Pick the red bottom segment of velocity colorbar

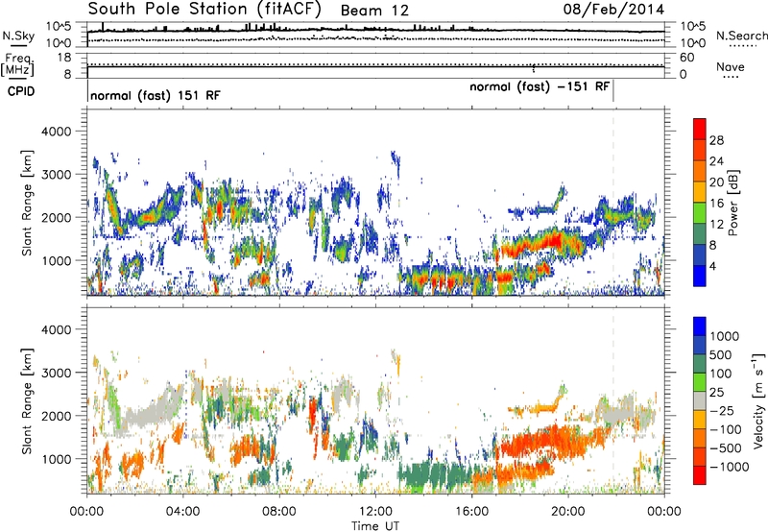pos(700,475)
